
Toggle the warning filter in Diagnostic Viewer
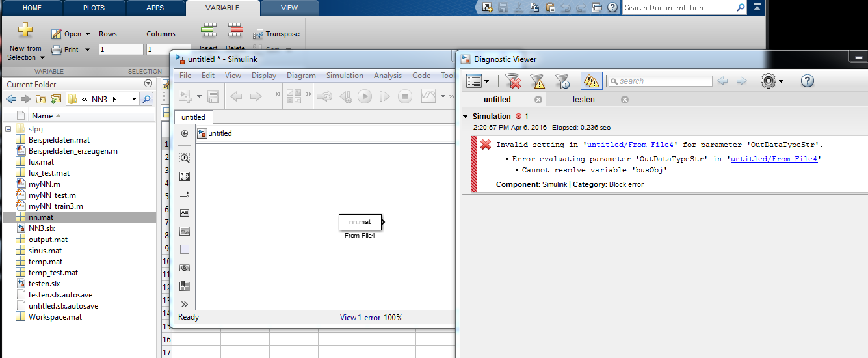pyautogui.click(x=537, y=81)
